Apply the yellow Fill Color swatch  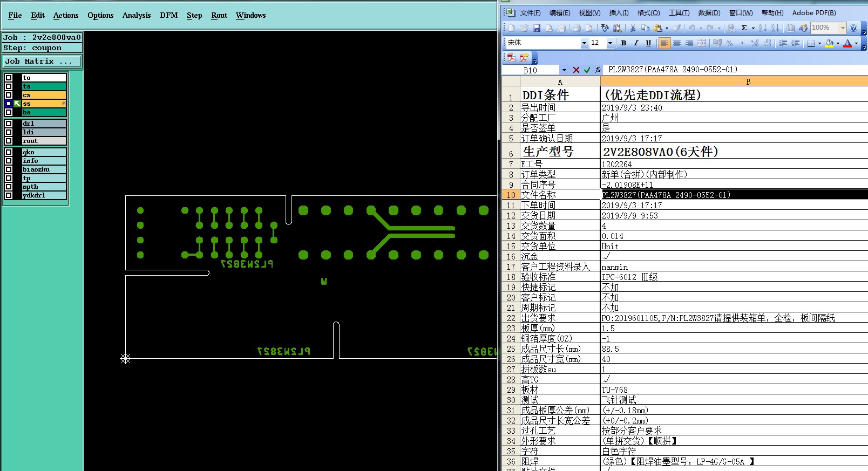coord(829,43)
